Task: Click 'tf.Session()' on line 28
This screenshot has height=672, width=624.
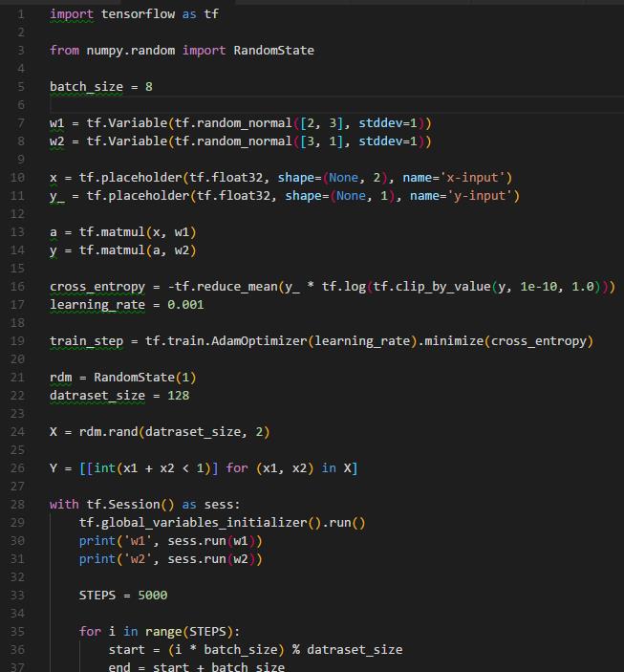Action: click(131, 505)
